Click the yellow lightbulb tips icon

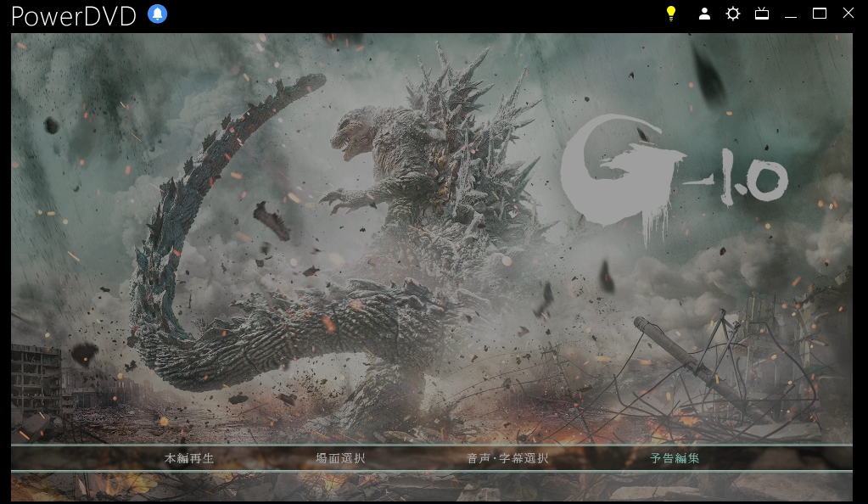pos(671,14)
